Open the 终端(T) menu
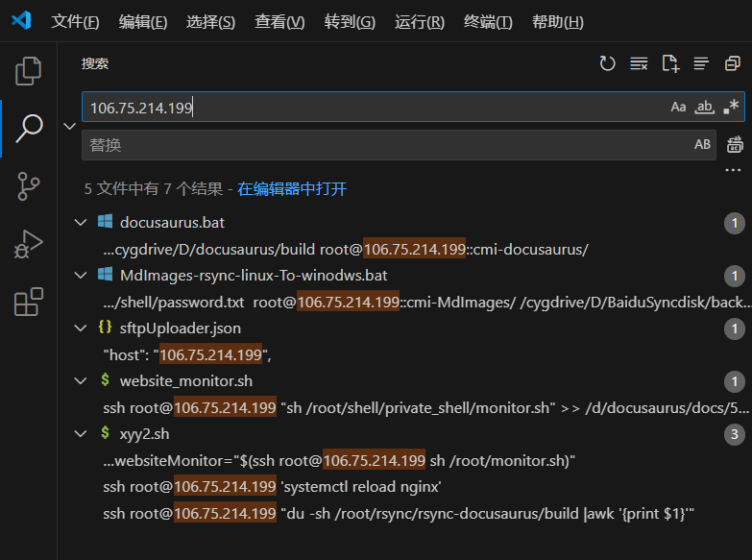This screenshot has width=752, height=560. (x=488, y=21)
